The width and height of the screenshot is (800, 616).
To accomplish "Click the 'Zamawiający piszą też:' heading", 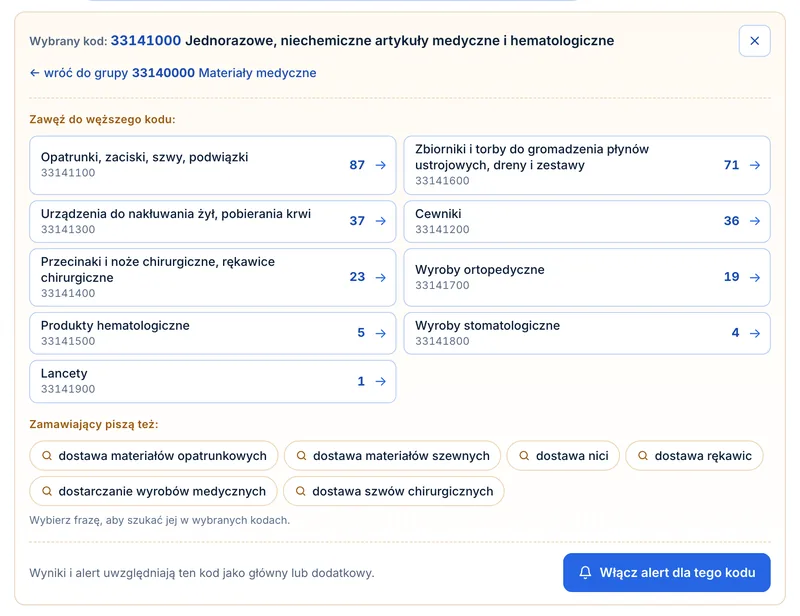I will pos(94,425).
